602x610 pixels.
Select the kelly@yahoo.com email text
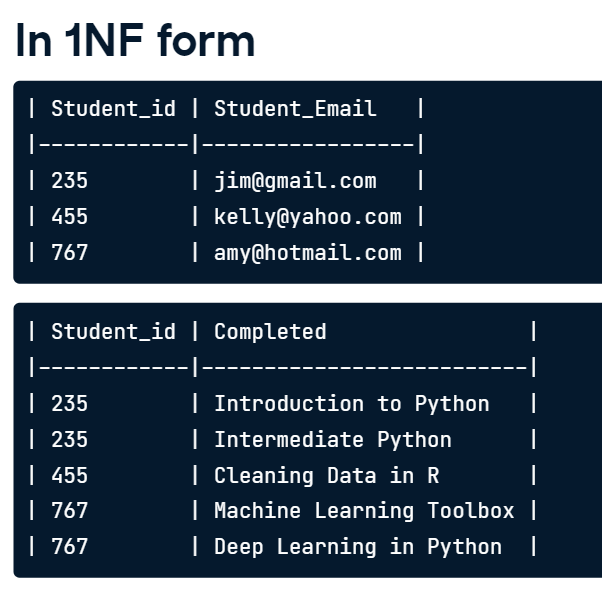click(x=307, y=217)
